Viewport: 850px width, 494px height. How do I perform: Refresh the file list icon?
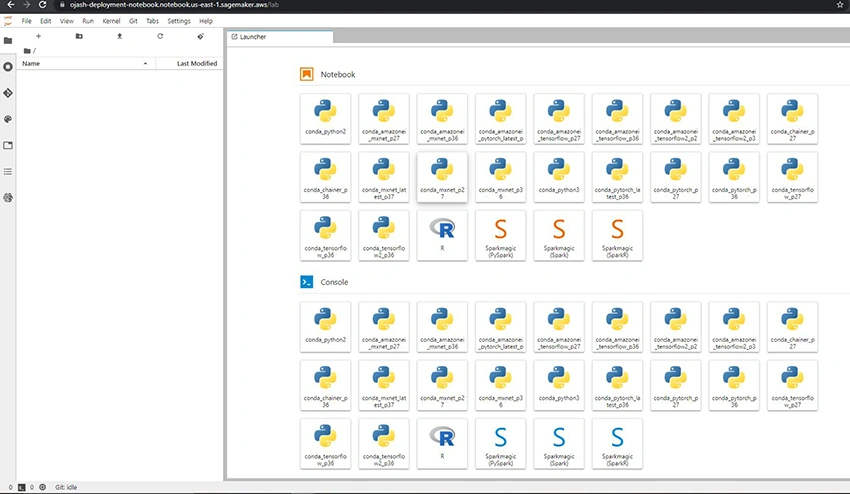(160, 36)
